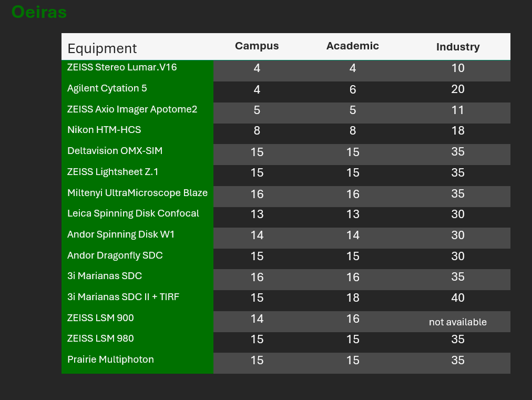Click Industry price 20 for Agilent Cytation
Screen dimensions: 532x400
[457, 89]
